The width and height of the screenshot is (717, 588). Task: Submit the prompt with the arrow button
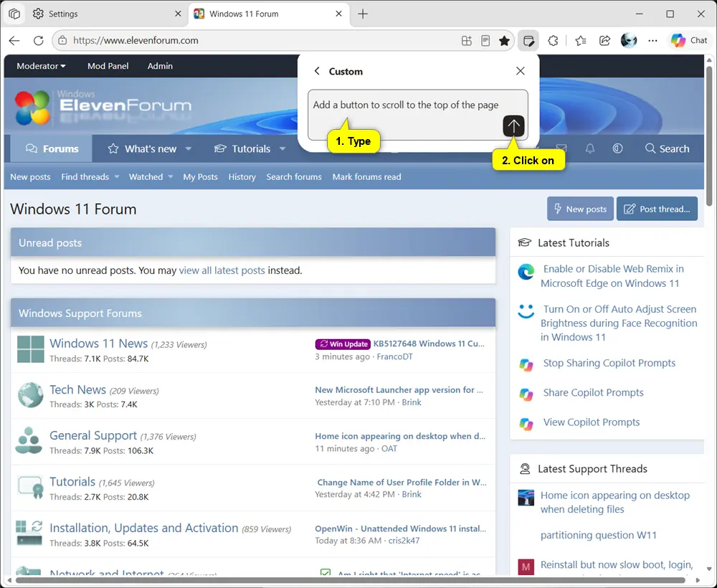click(513, 125)
